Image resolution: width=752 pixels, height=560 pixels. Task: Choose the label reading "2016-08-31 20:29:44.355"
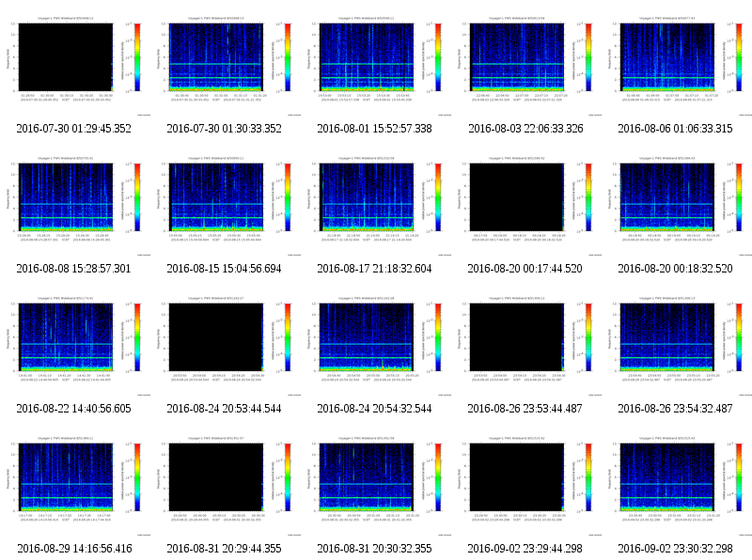pos(224,549)
